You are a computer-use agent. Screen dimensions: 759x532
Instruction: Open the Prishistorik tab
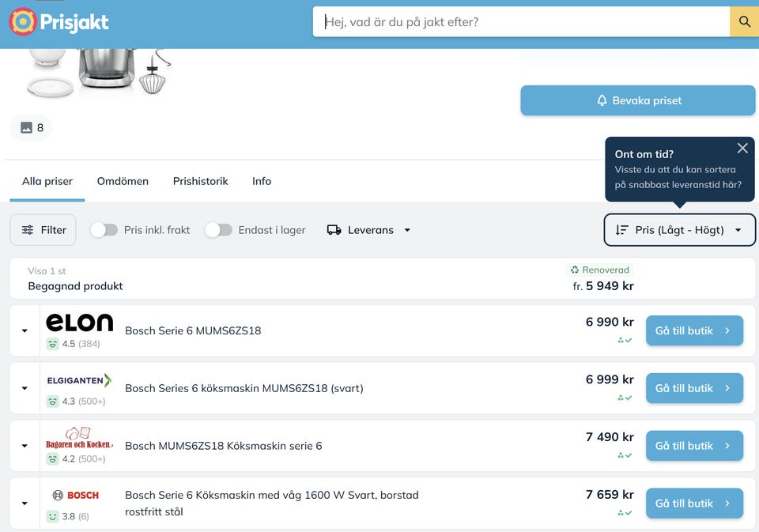pos(200,181)
